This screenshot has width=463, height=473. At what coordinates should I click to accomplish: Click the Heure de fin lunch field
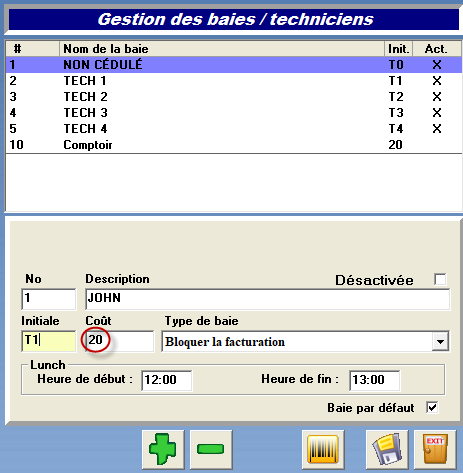375,380
